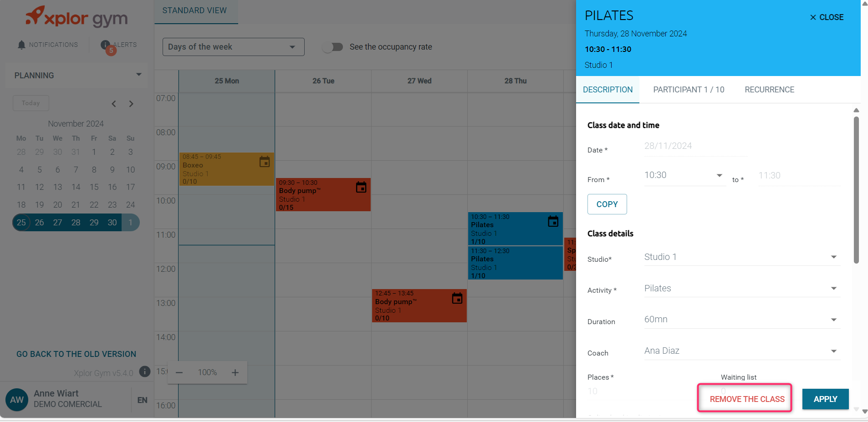868x422 pixels.
Task: Select November 13 in the mini calendar
Action: pyautogui.click(x=57, y=187)
